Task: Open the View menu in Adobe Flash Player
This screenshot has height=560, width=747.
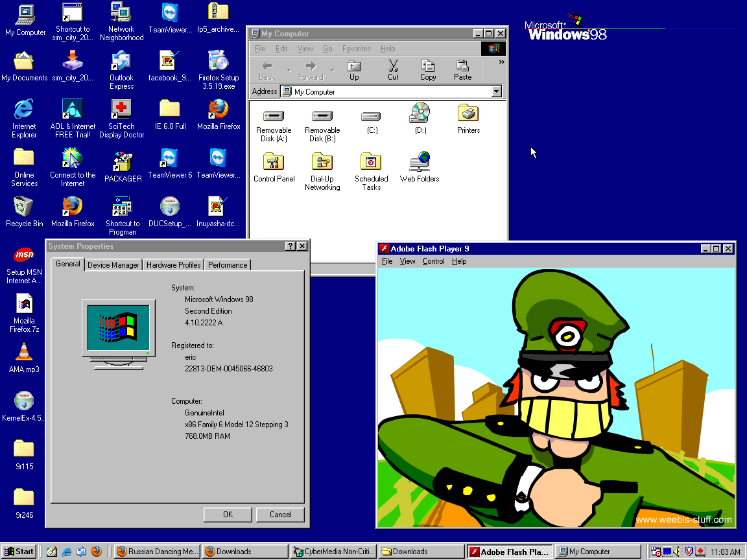Action: click(x=407, y=261)
